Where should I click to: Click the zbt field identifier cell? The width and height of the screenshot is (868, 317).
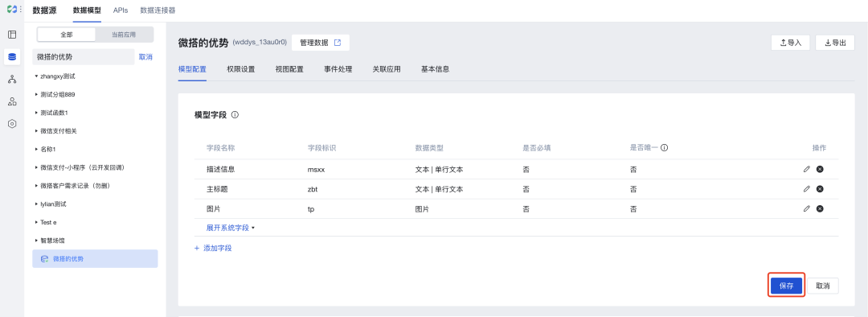coord(313,189)
